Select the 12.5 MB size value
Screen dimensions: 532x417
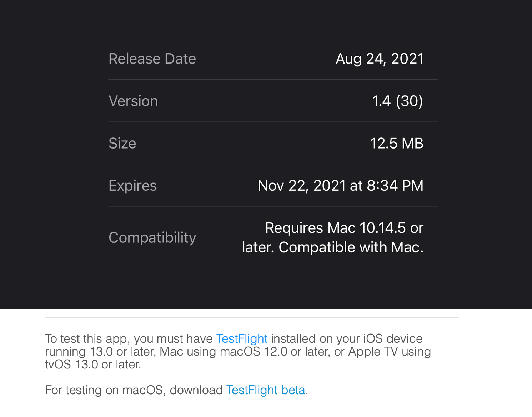click(396, 143)
